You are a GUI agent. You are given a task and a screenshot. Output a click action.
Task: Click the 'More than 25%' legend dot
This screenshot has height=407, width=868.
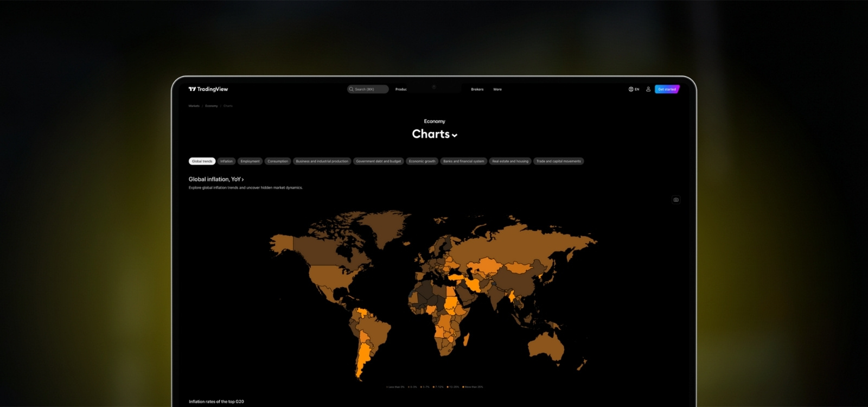pos(463,387)
